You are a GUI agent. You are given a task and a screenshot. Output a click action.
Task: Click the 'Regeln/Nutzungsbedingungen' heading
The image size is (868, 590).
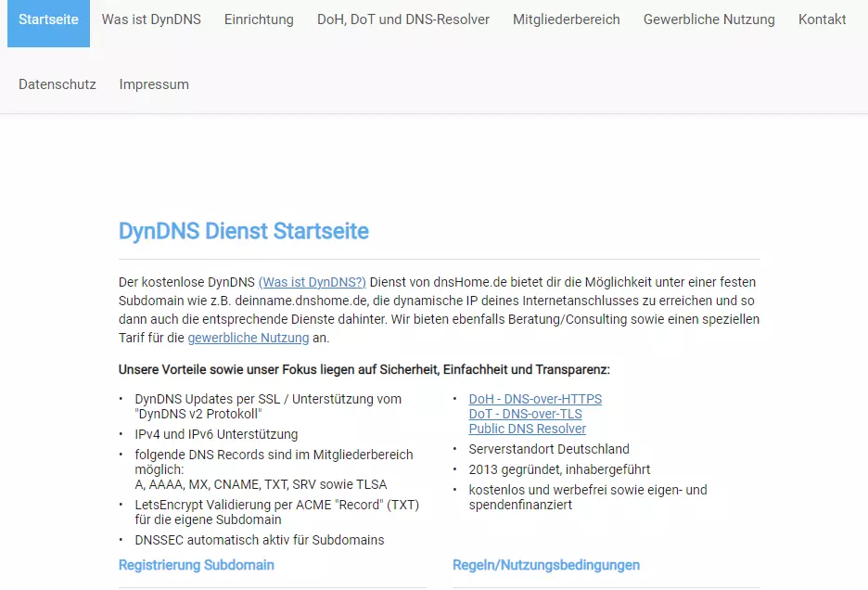(546, 565)
